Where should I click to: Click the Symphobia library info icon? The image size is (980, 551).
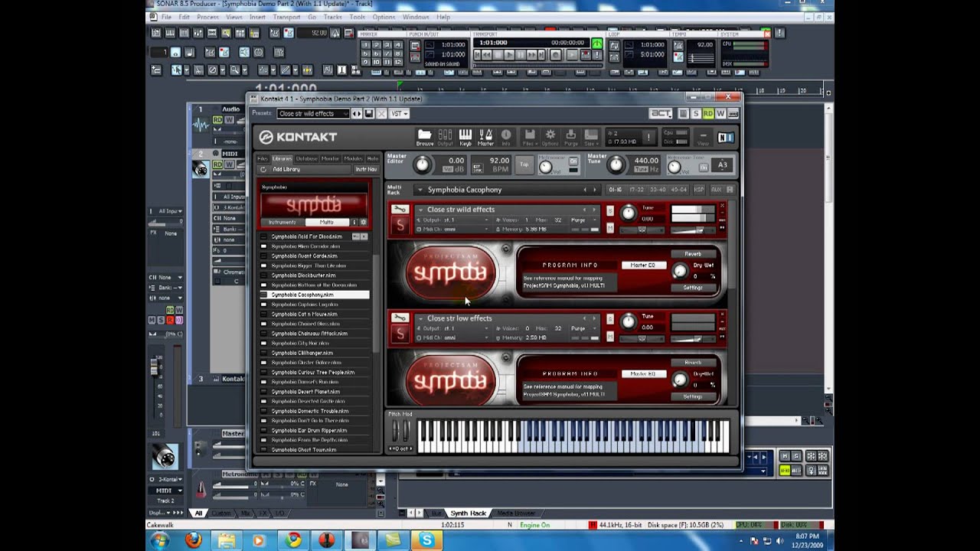tap(354, 222)
